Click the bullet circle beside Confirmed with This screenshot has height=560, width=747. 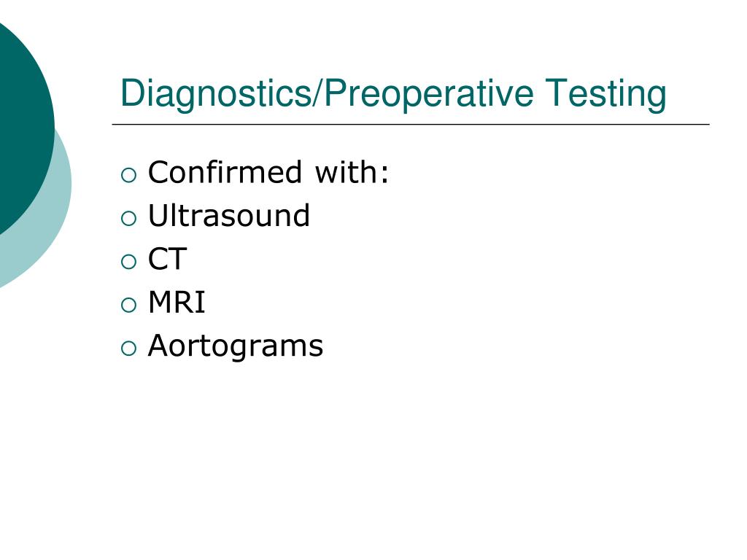pos(128,175)
